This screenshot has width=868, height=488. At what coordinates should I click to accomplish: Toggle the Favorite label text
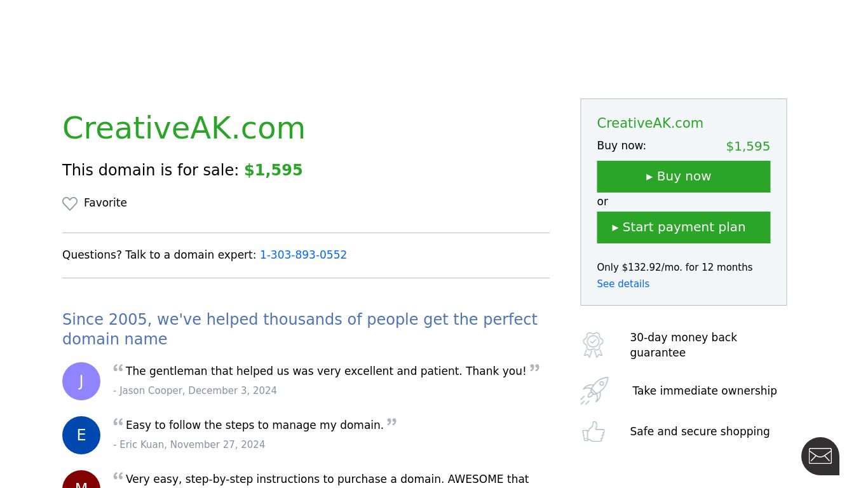[105, 203]
